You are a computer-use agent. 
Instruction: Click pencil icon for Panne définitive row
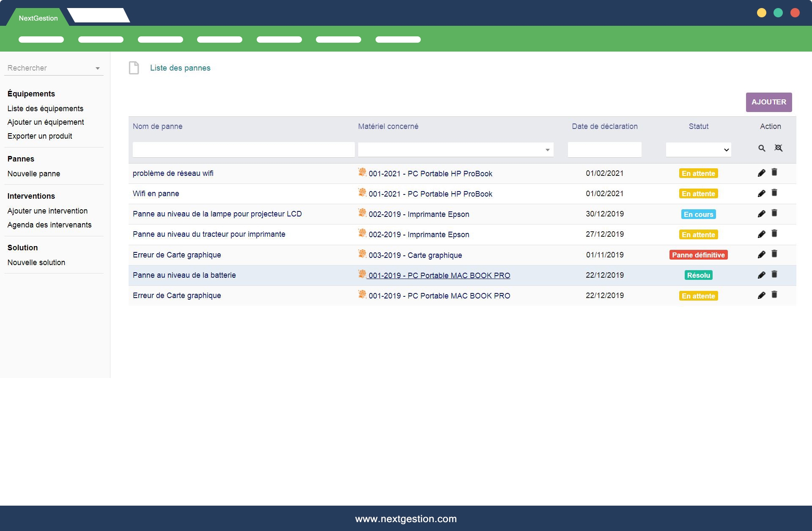[762, 255]
